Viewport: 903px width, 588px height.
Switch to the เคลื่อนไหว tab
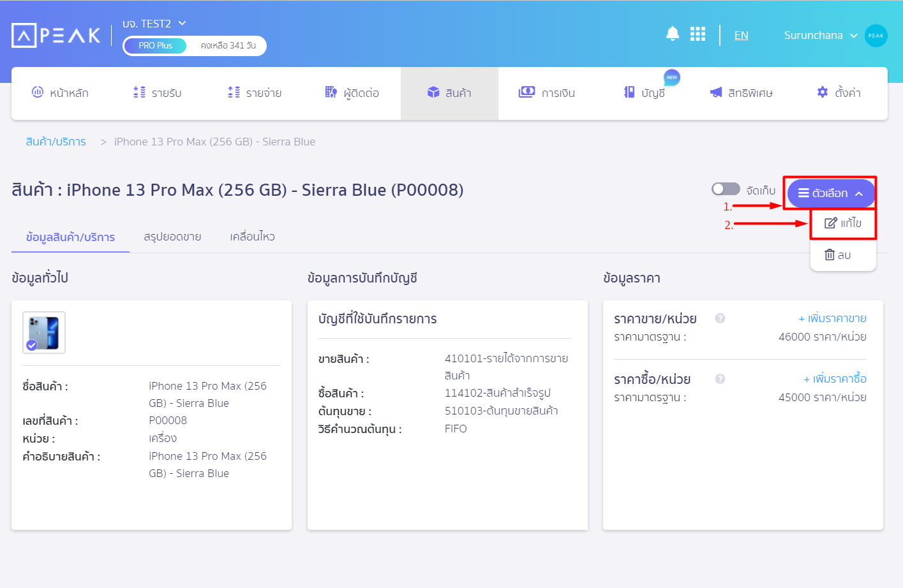252,237
